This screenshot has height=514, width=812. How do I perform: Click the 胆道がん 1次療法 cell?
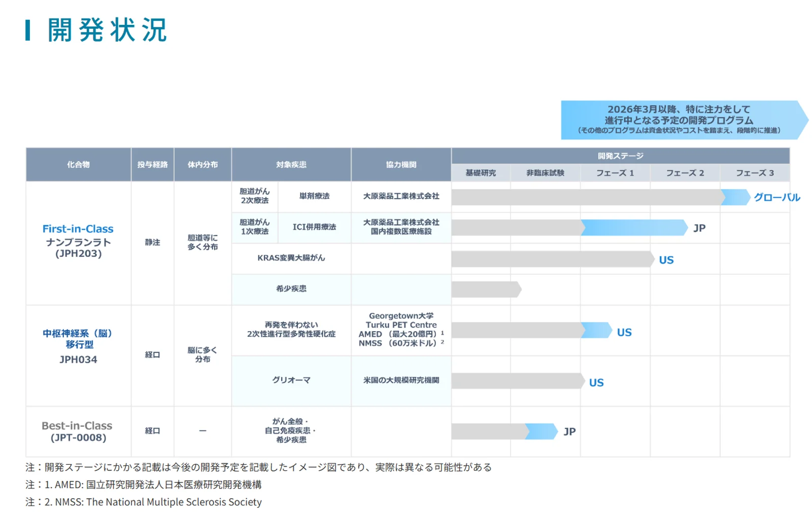(255, 227)
